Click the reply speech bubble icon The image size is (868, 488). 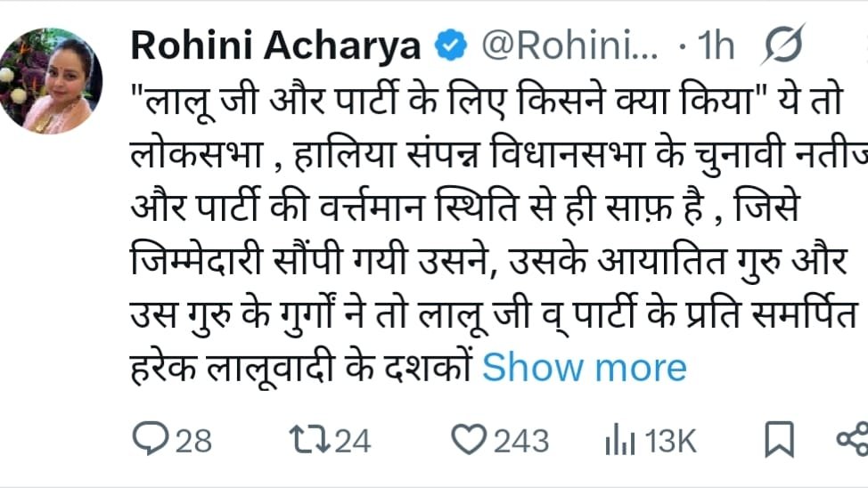point(151,439)
